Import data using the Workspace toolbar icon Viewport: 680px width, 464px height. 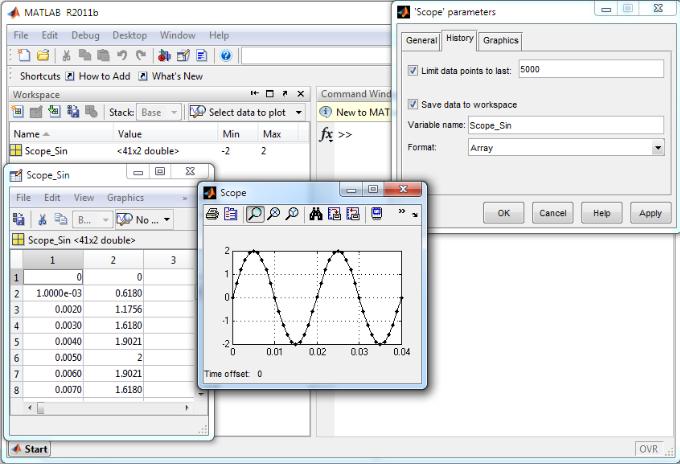tap(54, 112)
